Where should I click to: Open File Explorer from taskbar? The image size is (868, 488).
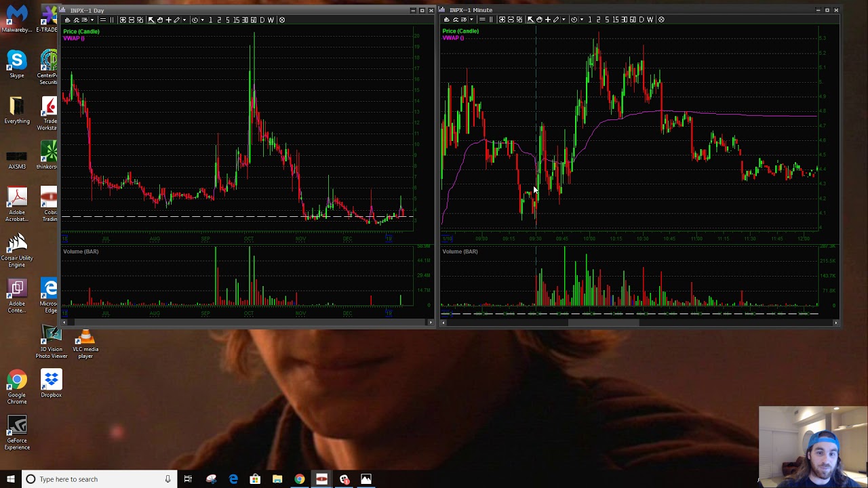pyautogui.click(x=277, y=479)
